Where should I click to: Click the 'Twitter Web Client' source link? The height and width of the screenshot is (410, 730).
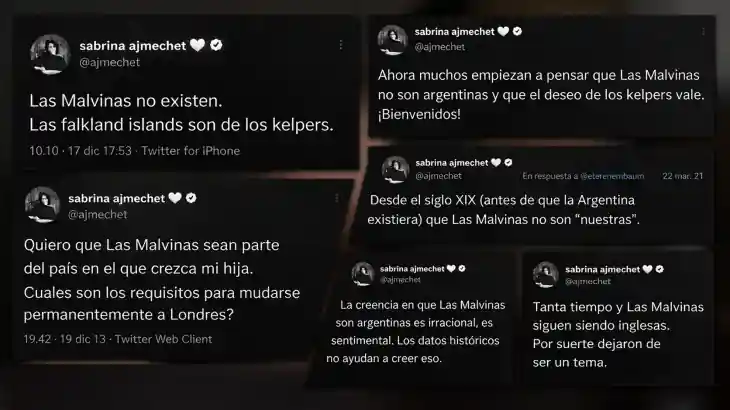point(163,339)
